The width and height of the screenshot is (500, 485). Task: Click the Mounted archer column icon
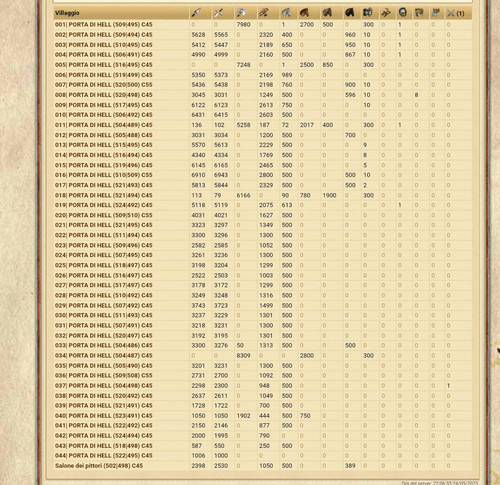(x=327, y=13)
